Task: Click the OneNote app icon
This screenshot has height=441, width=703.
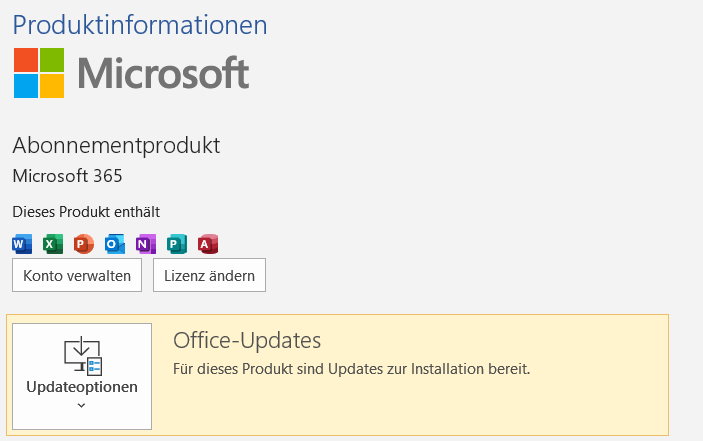Action: tap(146, 244)
